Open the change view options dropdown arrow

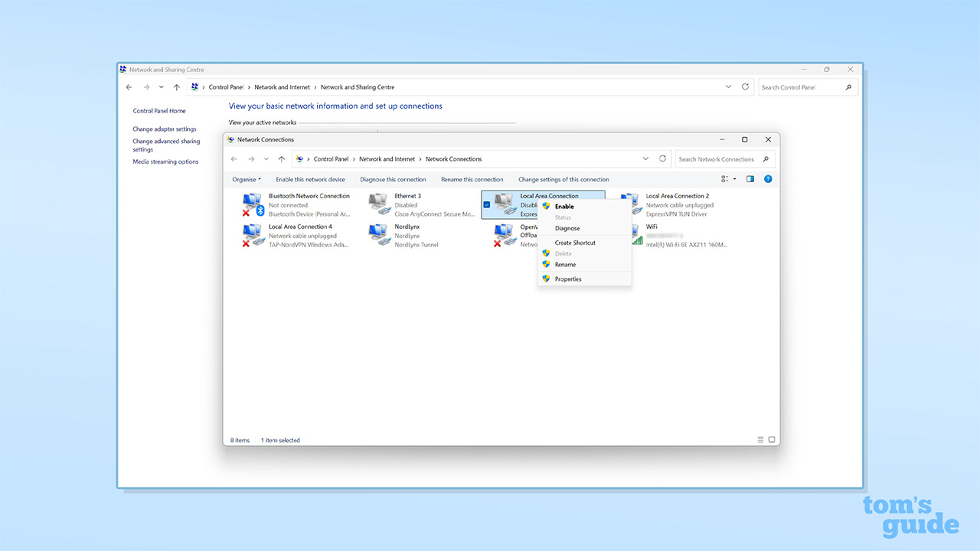[x=735, y=179]
